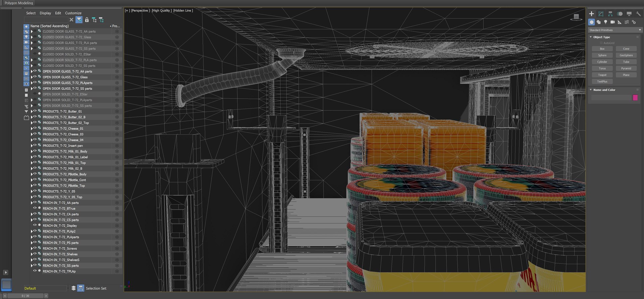Clear the Scene Explorer search filter X
This screenshot has height=299, width=644.
[x=71, y=20]
